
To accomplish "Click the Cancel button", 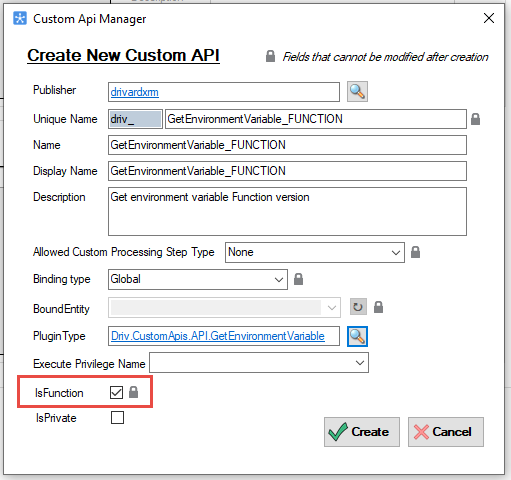I will 446,432.
